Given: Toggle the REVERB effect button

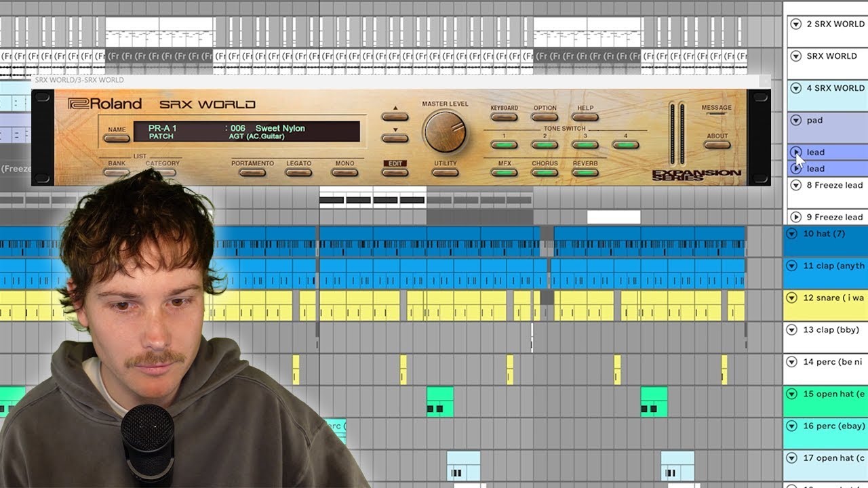Looking at the screenshot, I should click(x=585, y=172).
